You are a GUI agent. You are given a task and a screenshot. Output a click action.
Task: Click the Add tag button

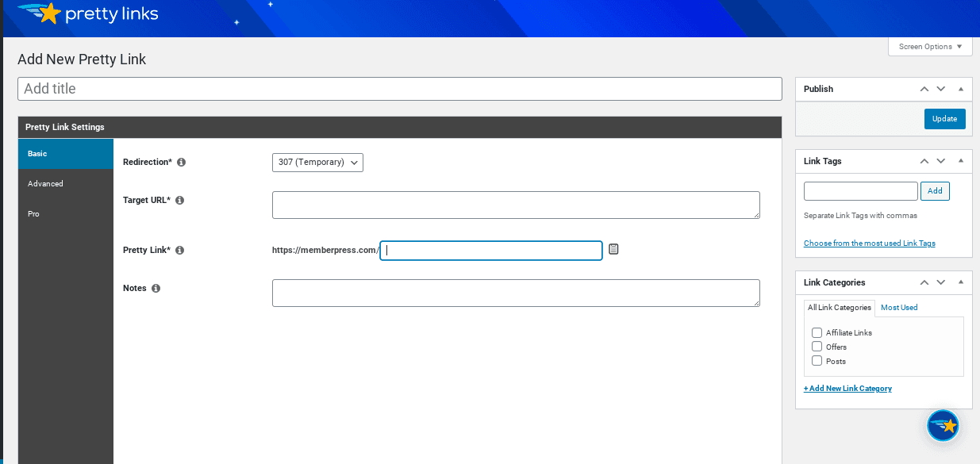coord(935,191)
